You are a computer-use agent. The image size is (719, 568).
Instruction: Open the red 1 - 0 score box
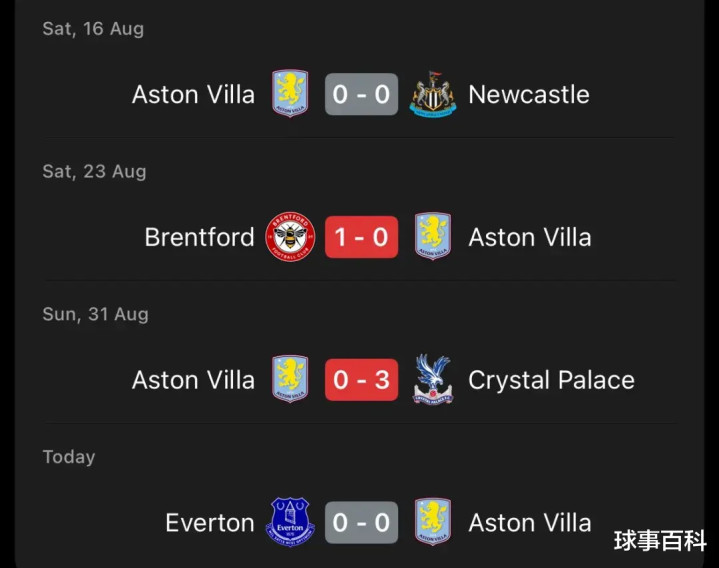coord(361,238)
